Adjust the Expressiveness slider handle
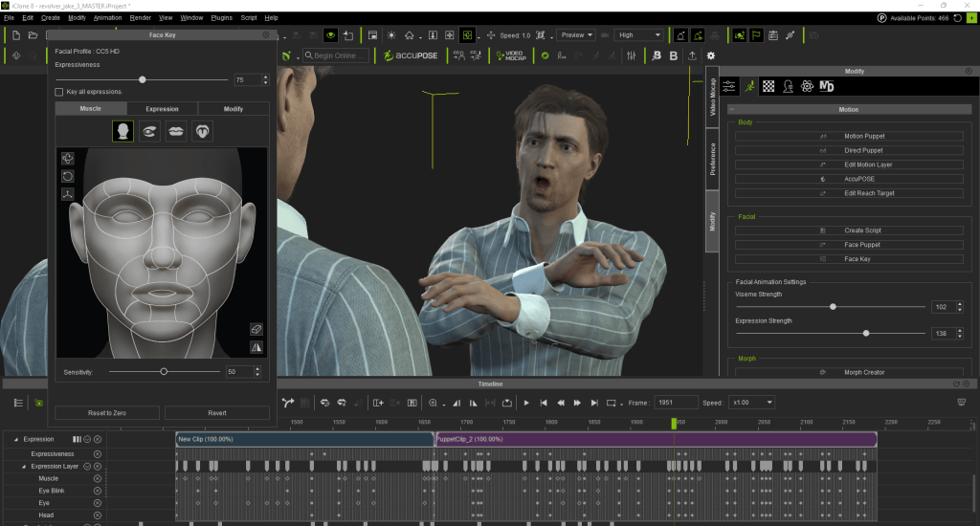The height and width of the screenshot is (526, 980). click(x=143, y=80)
